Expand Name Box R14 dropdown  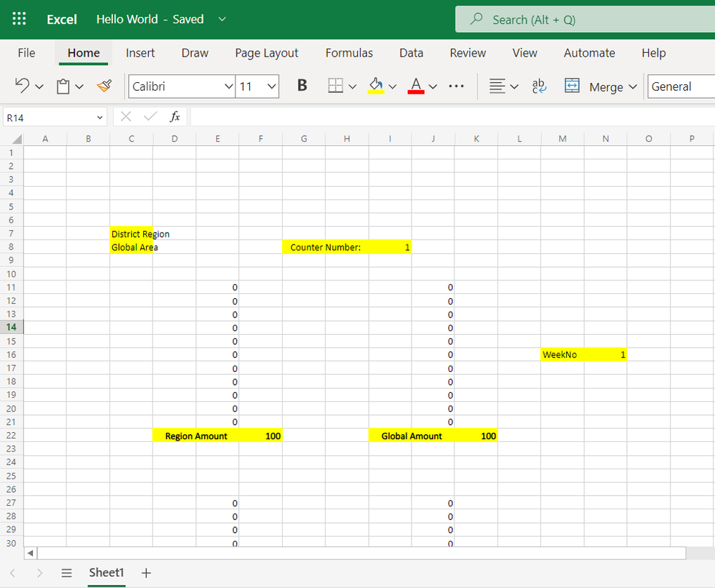click(x=100, y=117)
